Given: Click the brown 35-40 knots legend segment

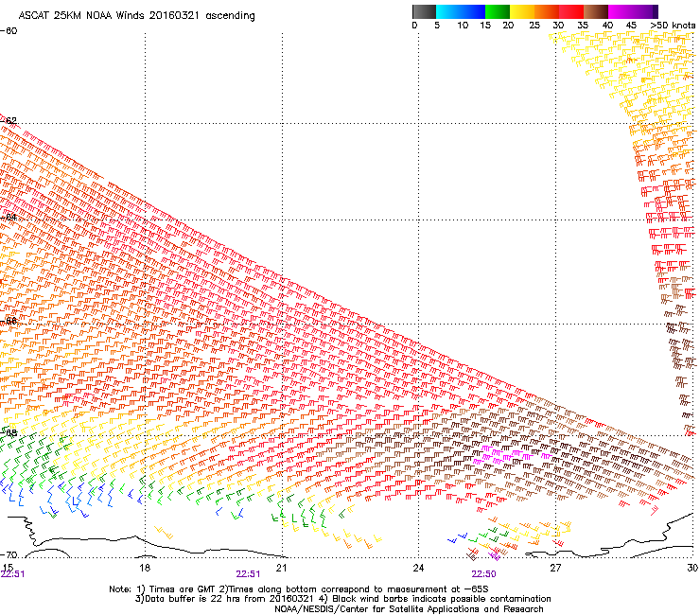Looking at the screenshot, I should [596, 11].
